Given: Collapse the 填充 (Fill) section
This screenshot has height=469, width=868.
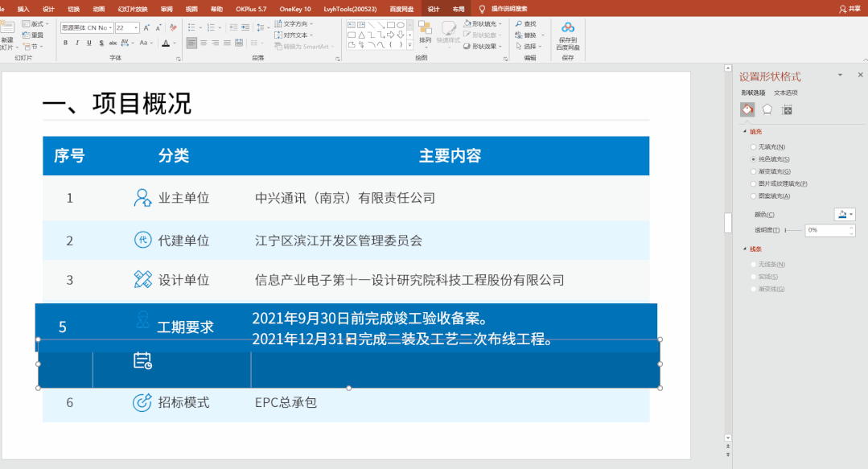Looking at the screenshot, I should tap(745, 131).
